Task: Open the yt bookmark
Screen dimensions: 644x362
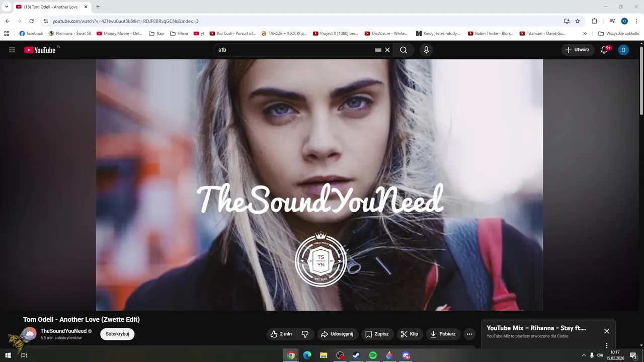Action: pyautogui.click(x=199, y=34)
